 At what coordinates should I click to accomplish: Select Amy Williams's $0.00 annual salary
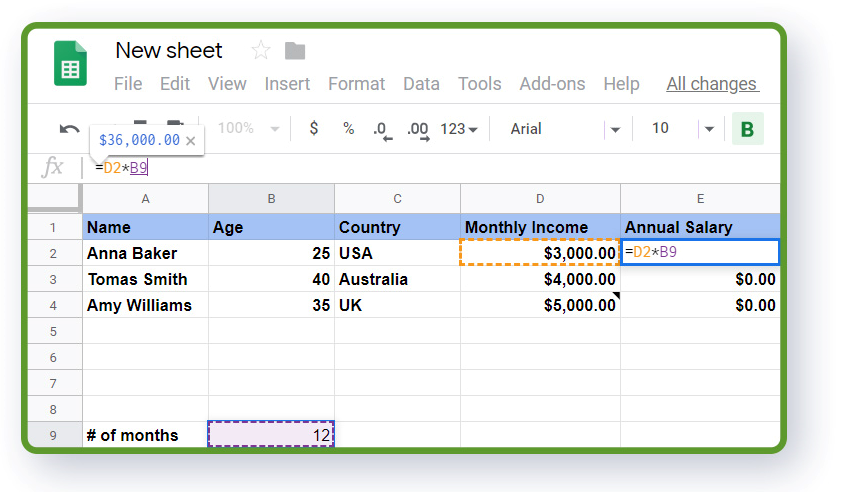(x=700, y=305)
